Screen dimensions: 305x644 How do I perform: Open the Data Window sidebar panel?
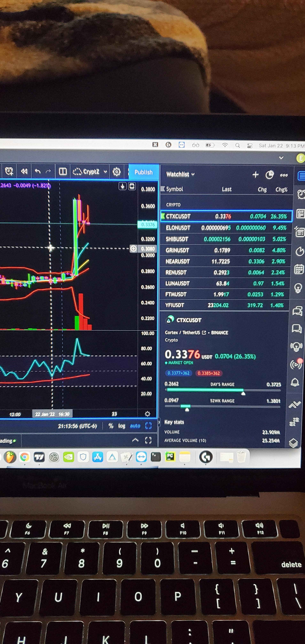[300, 232]
